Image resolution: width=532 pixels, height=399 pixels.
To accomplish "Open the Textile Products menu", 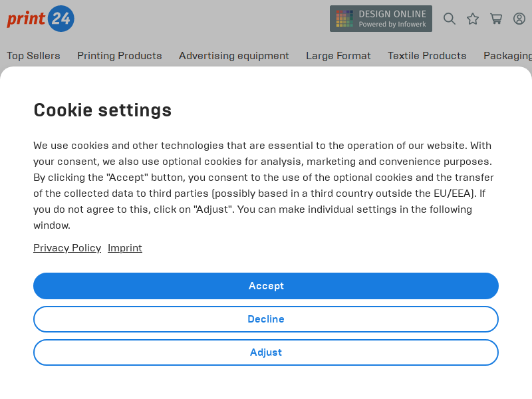I will click(427, 56).
